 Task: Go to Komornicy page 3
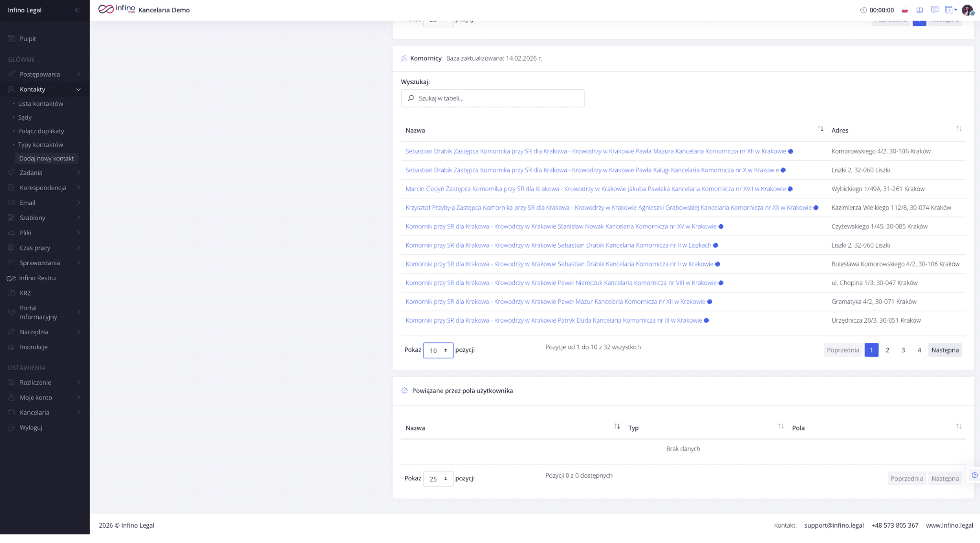click(903, 350)
